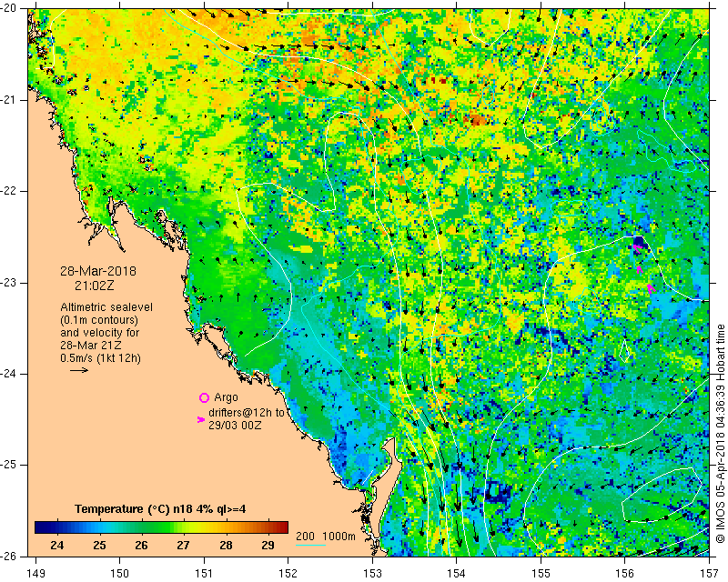This screenshot has width=728, height=582.
Task: Click the "drifters@12h to" legend text
Action: click(x=246, y=413)
